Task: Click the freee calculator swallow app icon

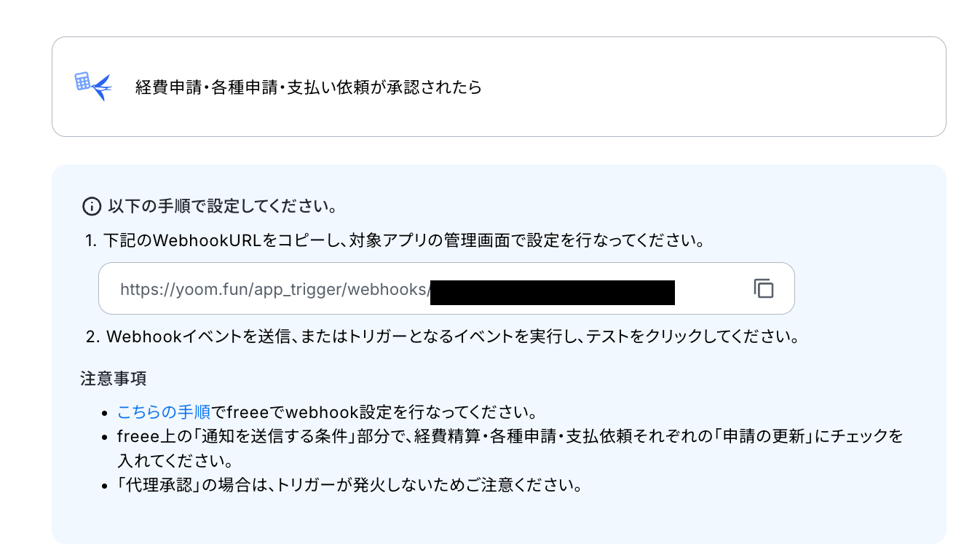Action: click(93, 87)
